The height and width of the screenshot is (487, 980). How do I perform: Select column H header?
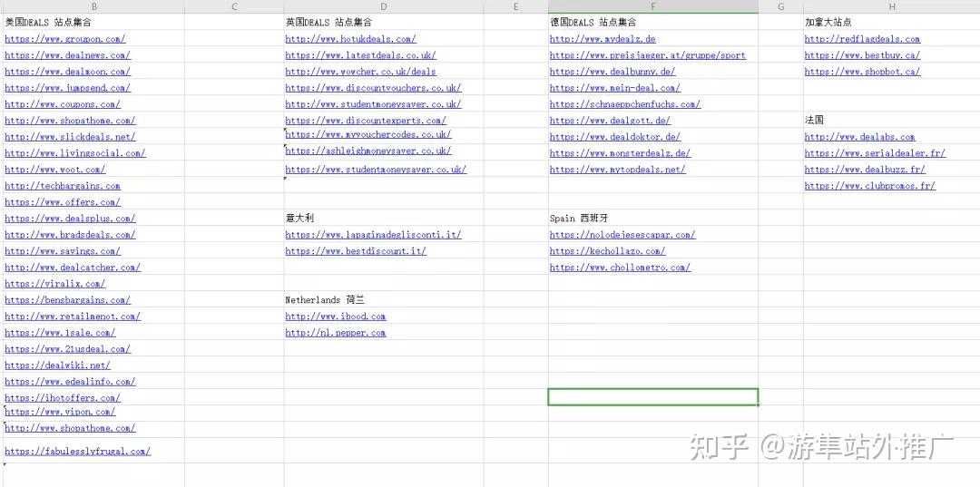click(x=892, y=6)
